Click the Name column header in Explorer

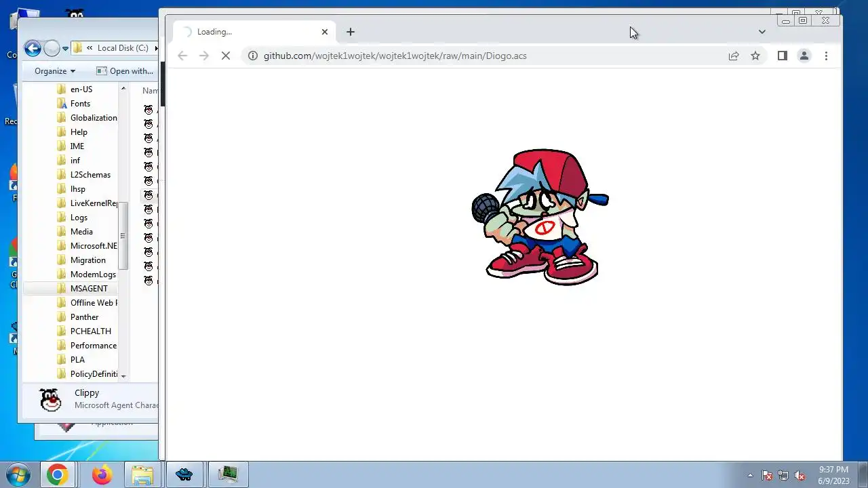coord(149,91)
